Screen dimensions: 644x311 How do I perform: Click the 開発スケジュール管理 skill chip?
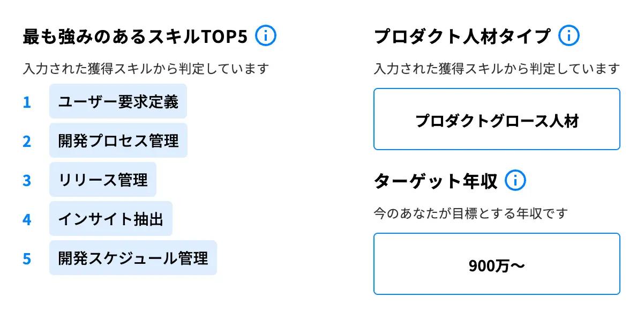click(133, 258)
